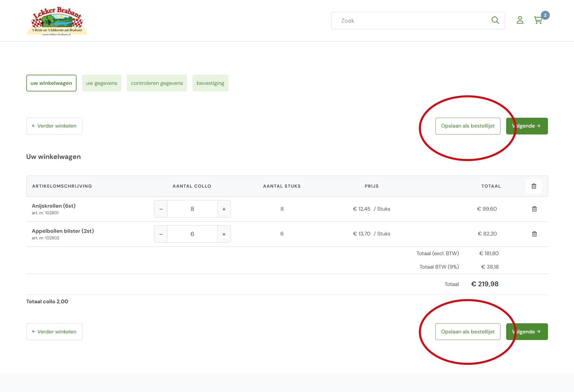Click the top Opslaan als bestellijst button
Image resolution: width=574 pixels, height=392 pixels.
[468, 126]
